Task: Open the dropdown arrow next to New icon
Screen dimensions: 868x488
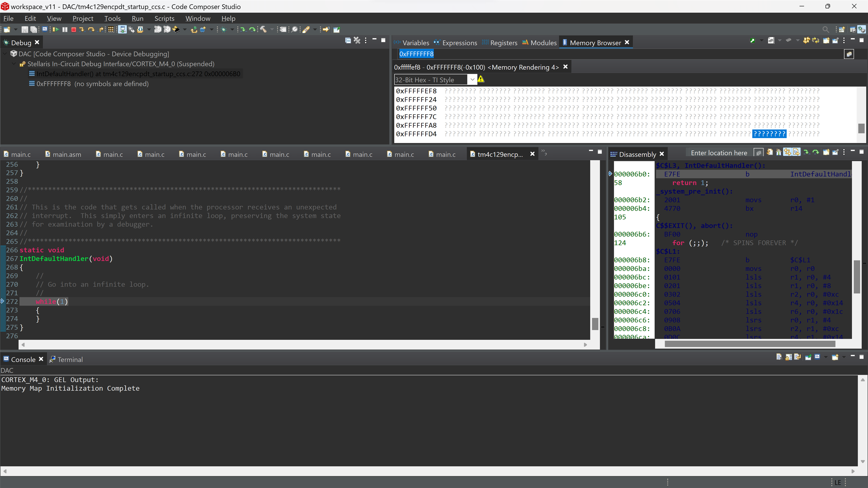Action: (x=15, y=30)
